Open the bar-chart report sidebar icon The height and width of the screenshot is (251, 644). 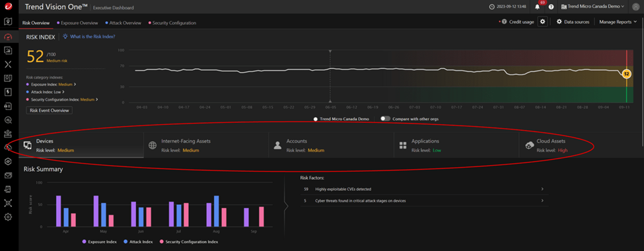click(x=8, y=50)
